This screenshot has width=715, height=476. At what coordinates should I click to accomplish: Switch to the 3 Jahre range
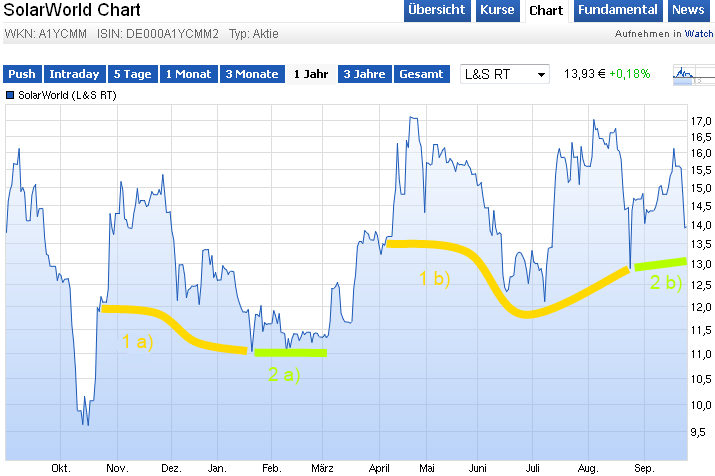coord(365,74)
